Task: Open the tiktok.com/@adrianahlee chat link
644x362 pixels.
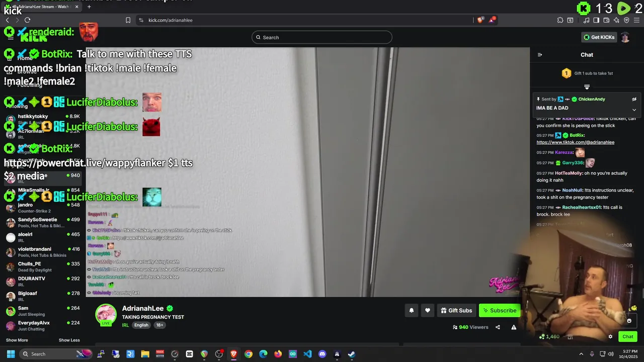Action: (x=575, y=142)
